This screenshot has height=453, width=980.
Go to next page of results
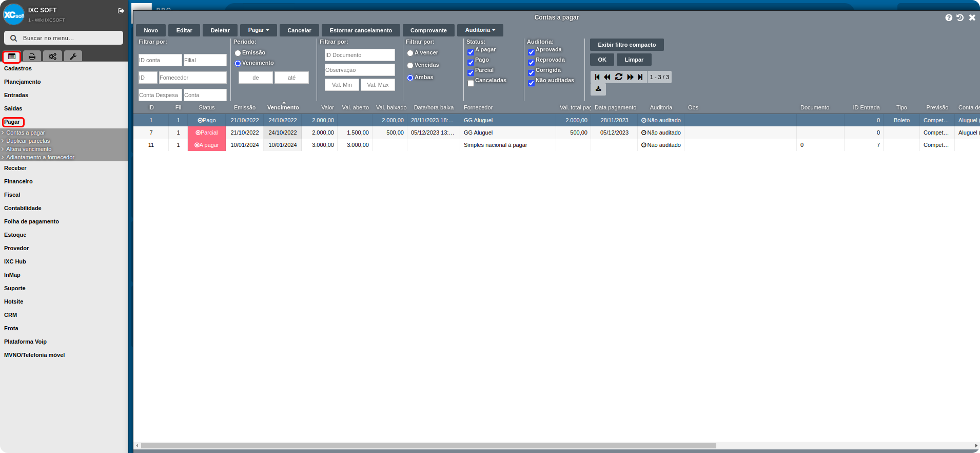pyautogui.click(x=631, y=77)
